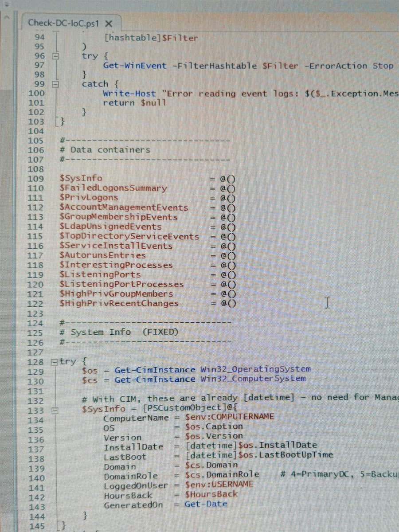
Task: Close the Check-DC-IoC.ps1 tab
Action: click(109, 23)
